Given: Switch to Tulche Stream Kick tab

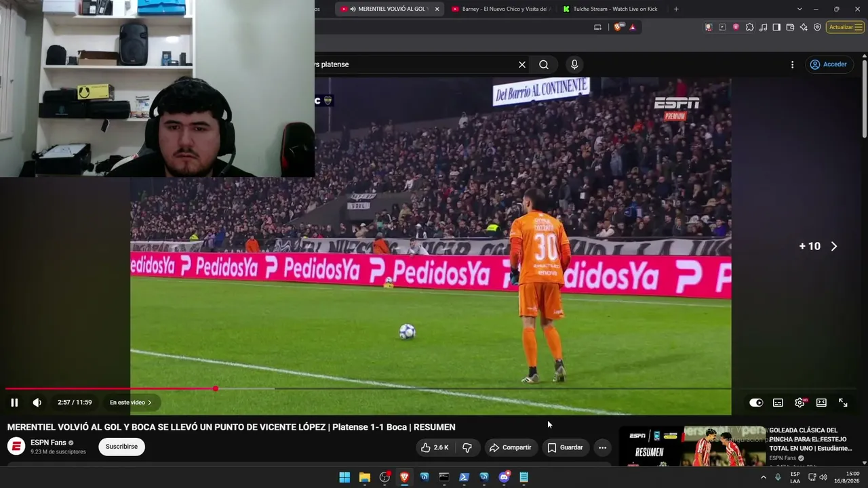Looking at the screenshot, I should (612, 9).
